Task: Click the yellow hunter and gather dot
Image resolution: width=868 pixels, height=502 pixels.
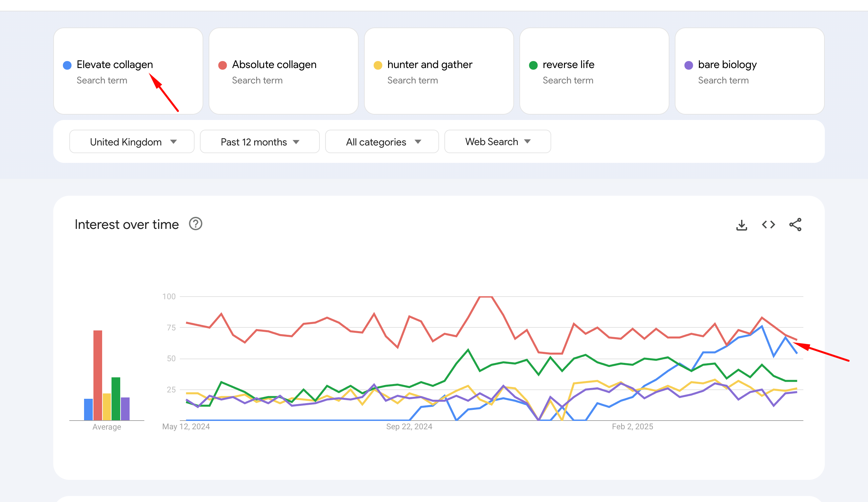Action: (378, 65)
